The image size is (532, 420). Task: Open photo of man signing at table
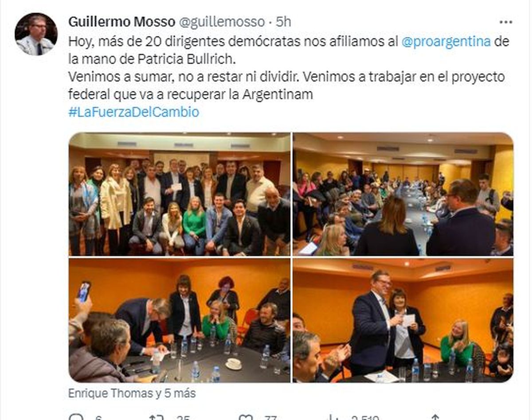180,320
